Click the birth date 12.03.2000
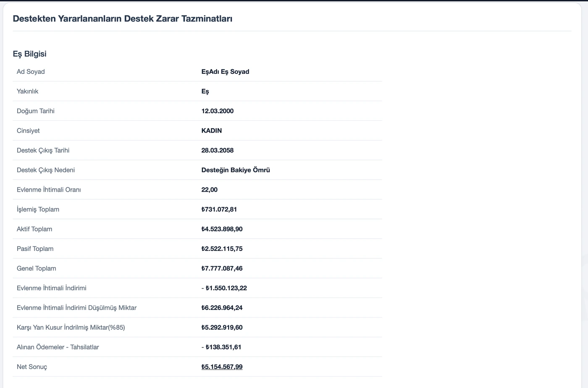 point(218,111)
